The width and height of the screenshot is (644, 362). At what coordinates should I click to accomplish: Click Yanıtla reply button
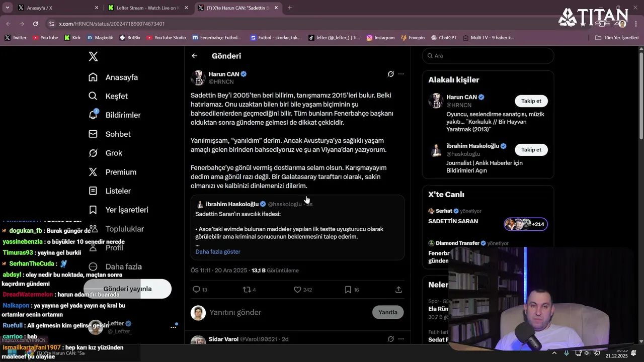[388, 312]
